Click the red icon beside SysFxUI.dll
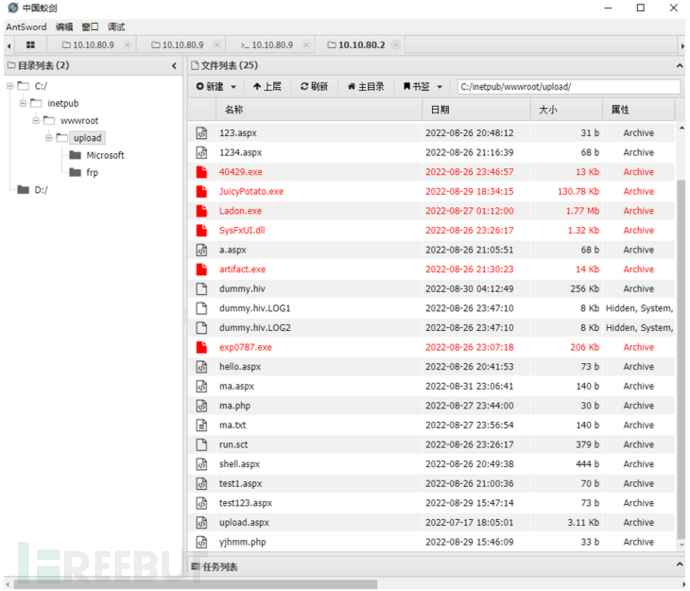The width and height of the screenshot is (690, 591). pos(202,230)
